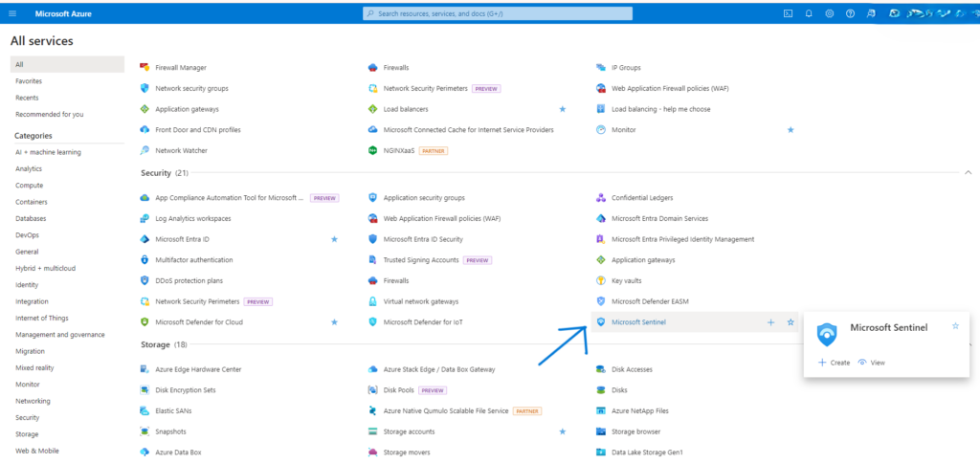Open the notifications bell

(x=809, y=13)
